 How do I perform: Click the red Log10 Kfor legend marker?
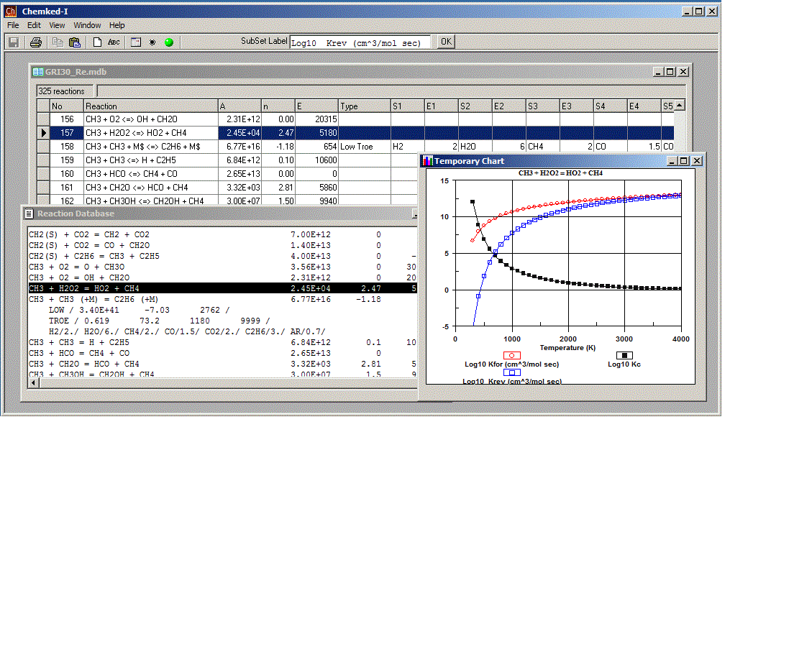511,355
